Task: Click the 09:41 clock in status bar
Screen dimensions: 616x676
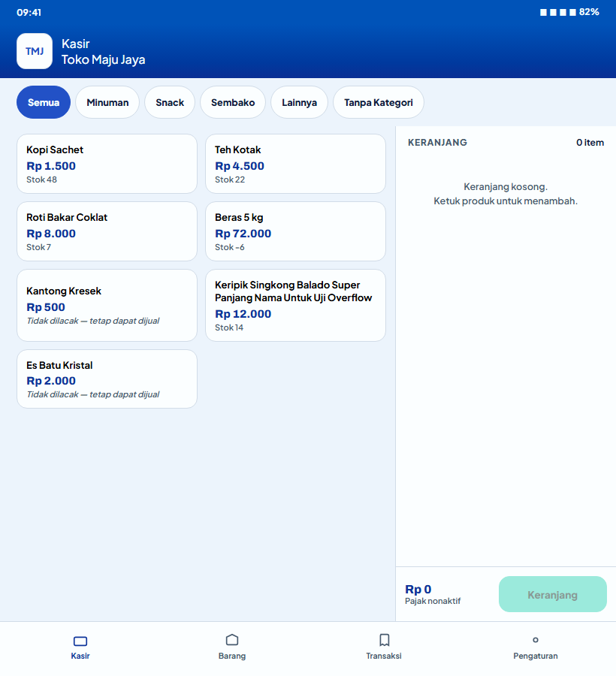Action: tap(29, 13)
